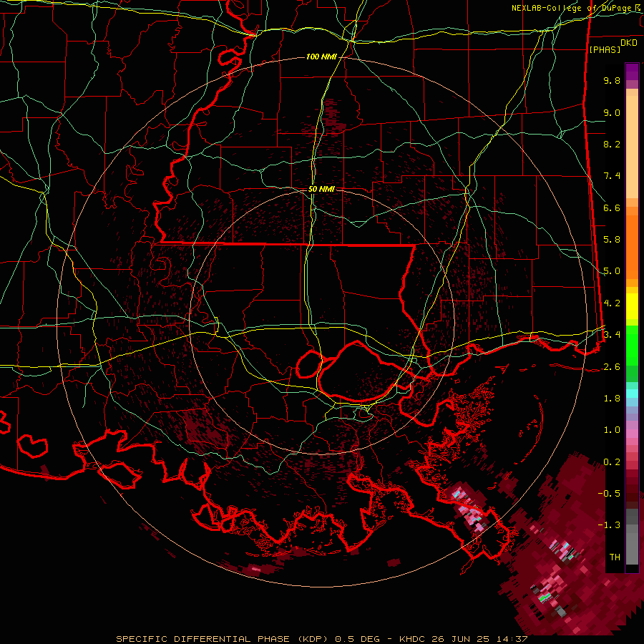Viewport: 644px width, 644px height.
Task: Click the 6.6 value on color scale
Action: (612, 208)
